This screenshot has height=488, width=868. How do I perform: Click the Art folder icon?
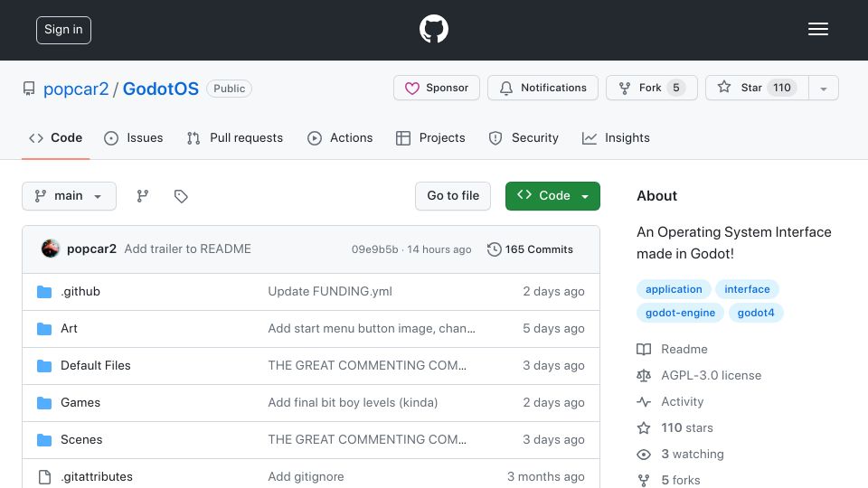44,329
